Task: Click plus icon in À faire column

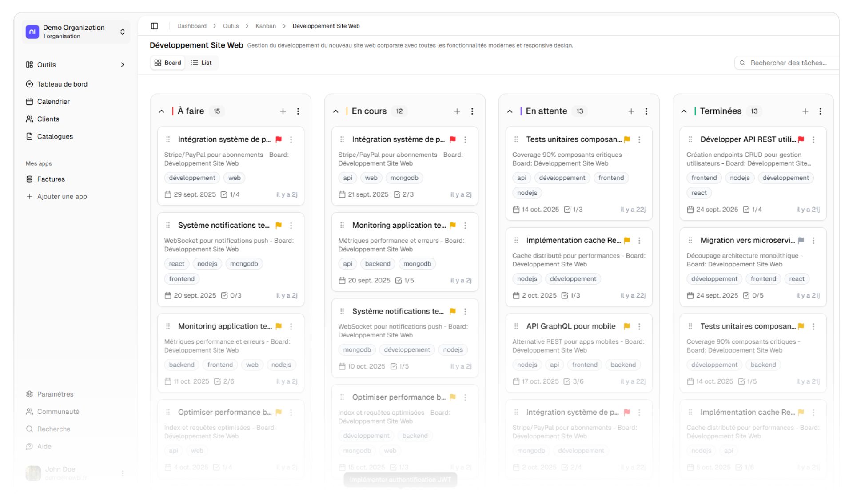Action: click(283, 111)
